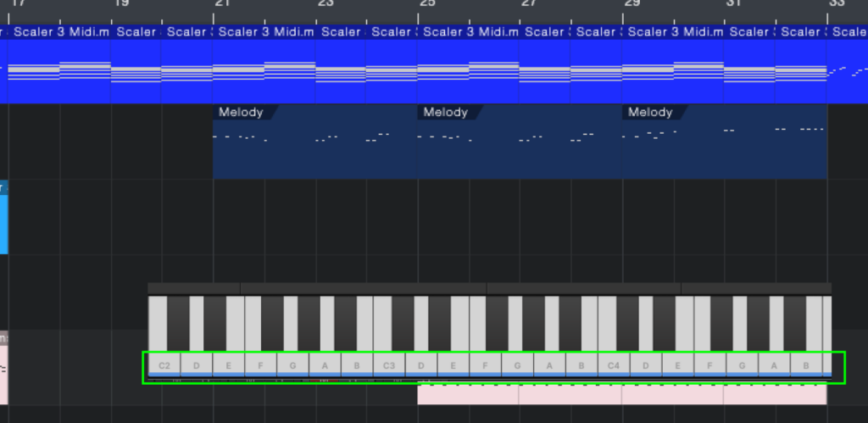The image size is (868, 423).
Task: Select Scaler 3 Midi clip at bar 21
Action: [x=263, y=32]
